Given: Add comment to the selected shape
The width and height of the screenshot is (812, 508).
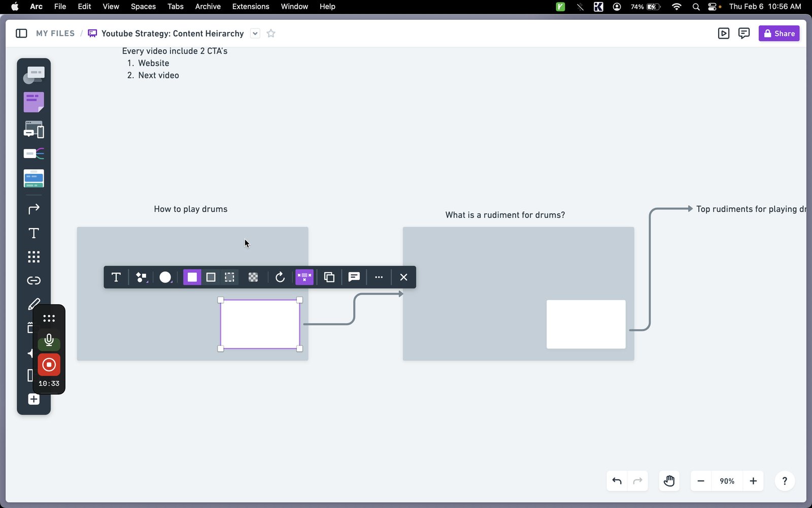Looking at the screenshot, I should (x=354, y=277).
